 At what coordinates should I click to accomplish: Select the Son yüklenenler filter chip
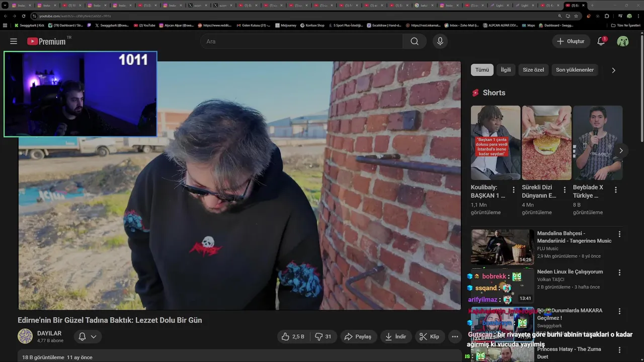coord(575,70)
